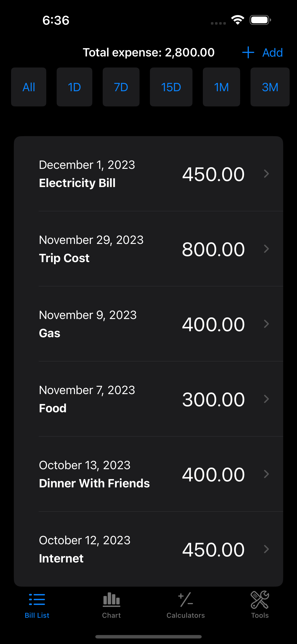The image size is (297, 644).
Task: Open the Dinner With Friends bill
Action: (148, 474)
